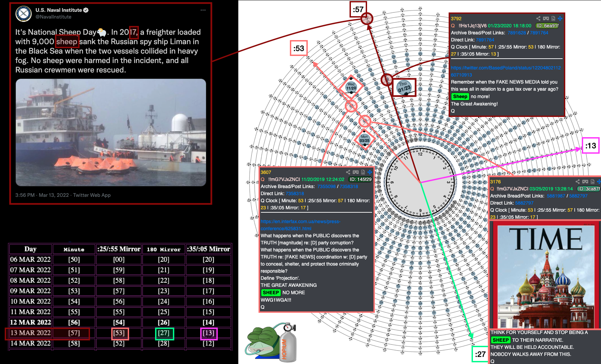Click the [13] cell in the :35/:05 Mirror column
This screenshot has width=601, height=364.
click(209, 333)
